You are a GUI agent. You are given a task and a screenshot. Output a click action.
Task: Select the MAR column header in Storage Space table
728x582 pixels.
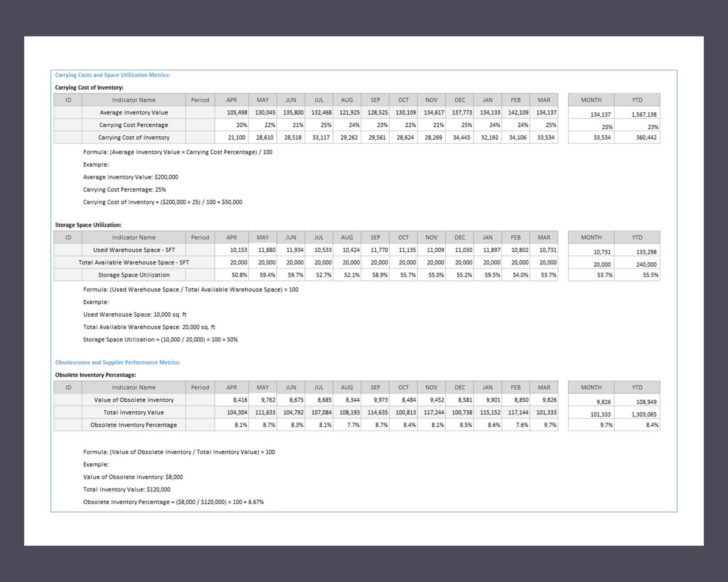pos(544,237)
